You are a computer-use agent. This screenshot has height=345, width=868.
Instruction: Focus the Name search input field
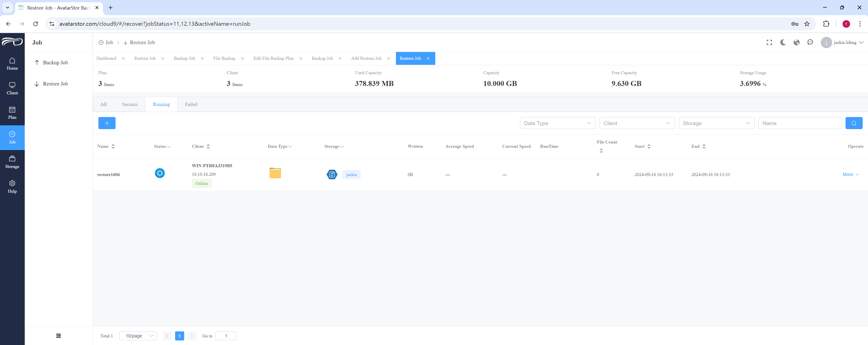pos(800,123)
